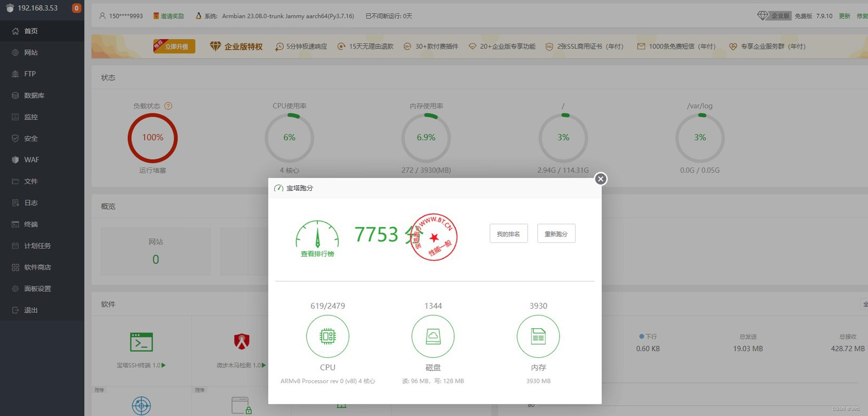This screenshot has width=868, height=416.
Task: Click the 企业版特权 diamond icon
Action: (x=215, y=47)
